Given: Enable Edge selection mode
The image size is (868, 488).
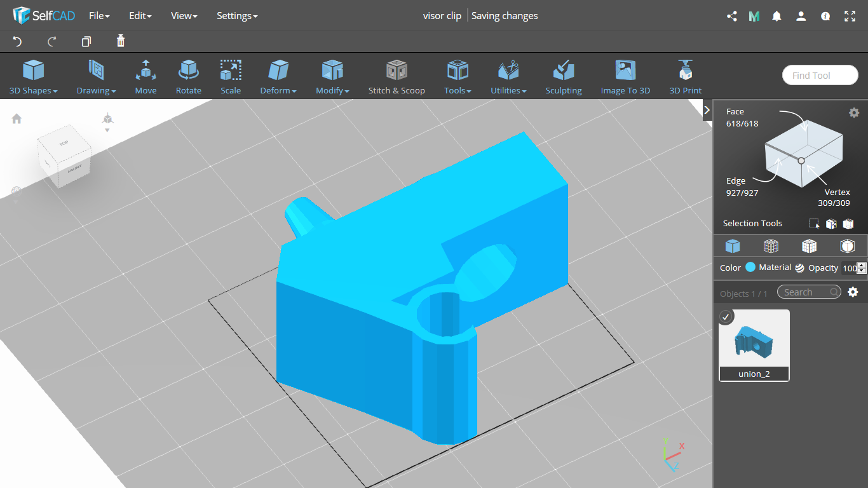Looking at the screenshot, I should (742, 187).
